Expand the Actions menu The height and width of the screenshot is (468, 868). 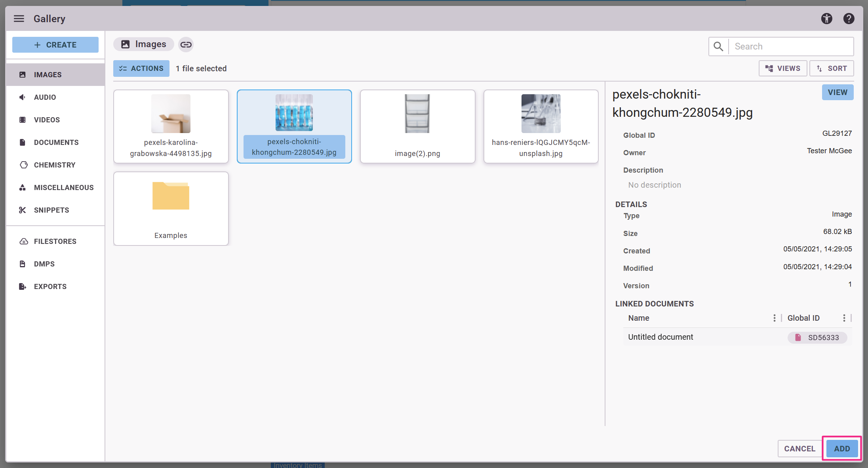tap(141, 68)
